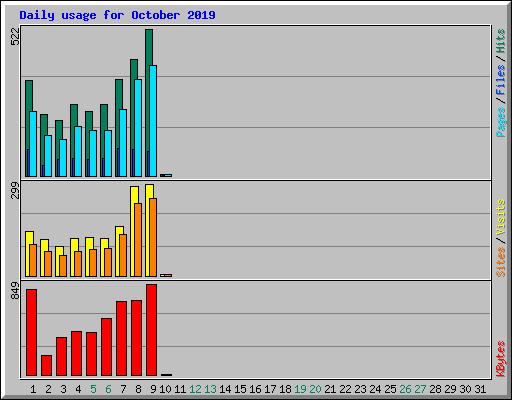Screen dimensions: 512x400
Task: Click the day 13 weekend axis label
Action: coord(210,389)
